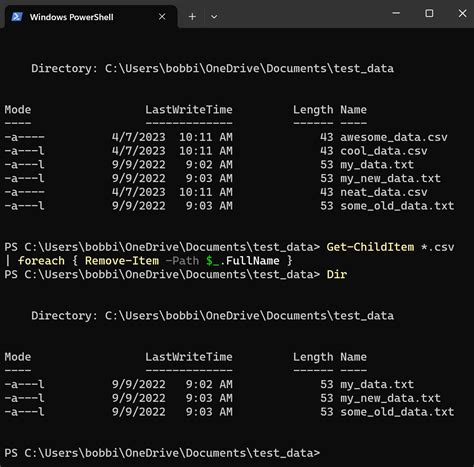Viewport: 474px width, 467px height.
Task: Maximize the terminal window
Action: (429, 13)
